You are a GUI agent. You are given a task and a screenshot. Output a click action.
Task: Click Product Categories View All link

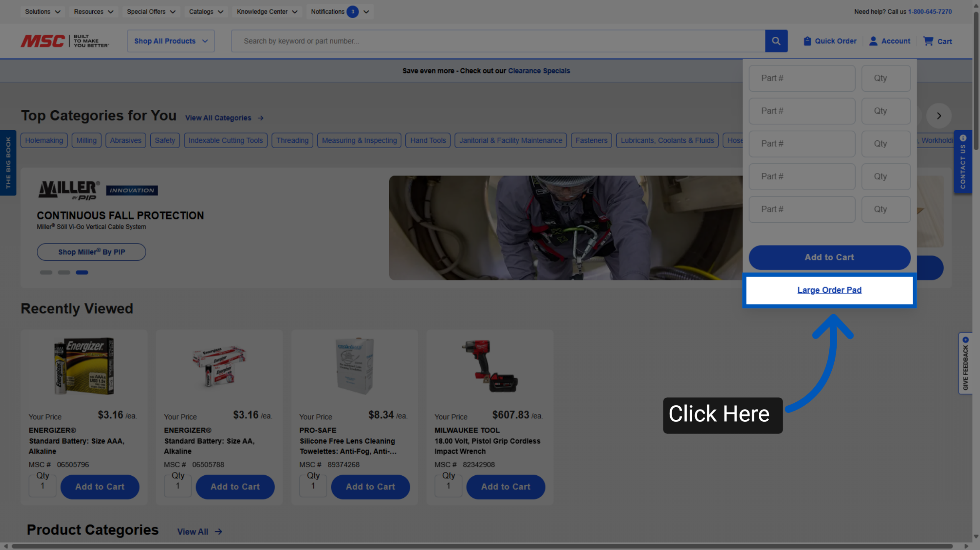(x=192, y=532)
